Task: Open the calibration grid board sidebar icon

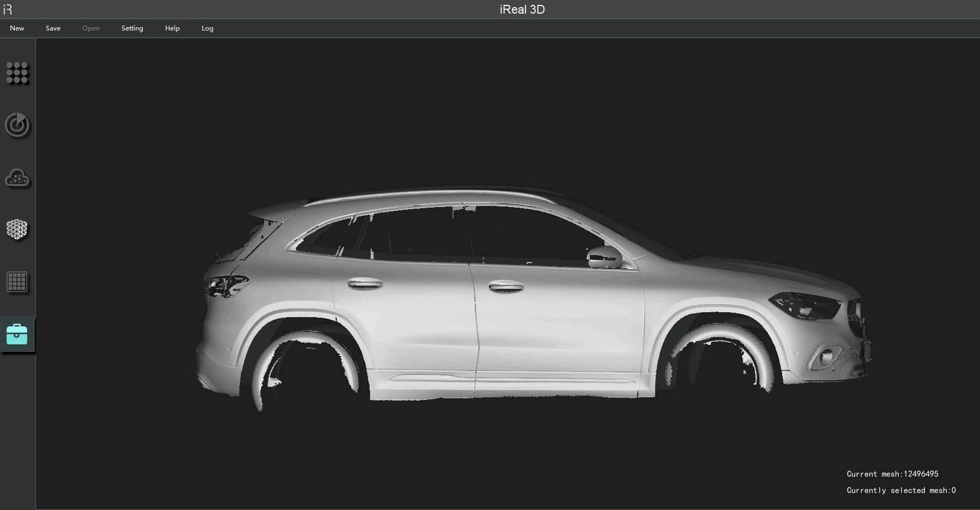Action: pyautogui.click(x=17, y=282)
